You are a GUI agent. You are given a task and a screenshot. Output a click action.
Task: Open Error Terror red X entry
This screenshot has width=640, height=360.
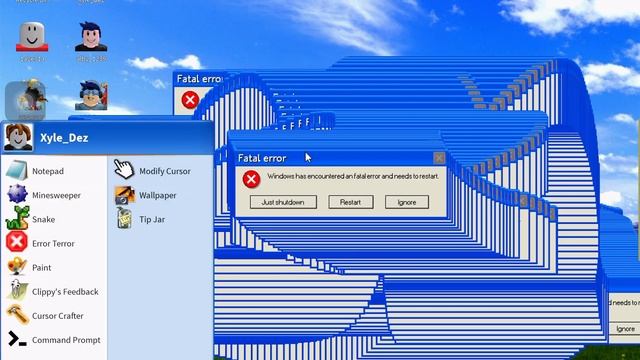click(x=40, y=243)
